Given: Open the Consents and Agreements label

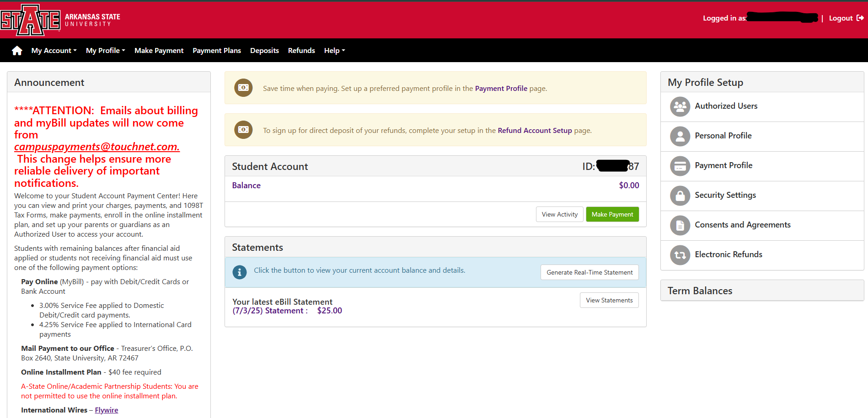Looking at the screenshot, I should 743,225.
